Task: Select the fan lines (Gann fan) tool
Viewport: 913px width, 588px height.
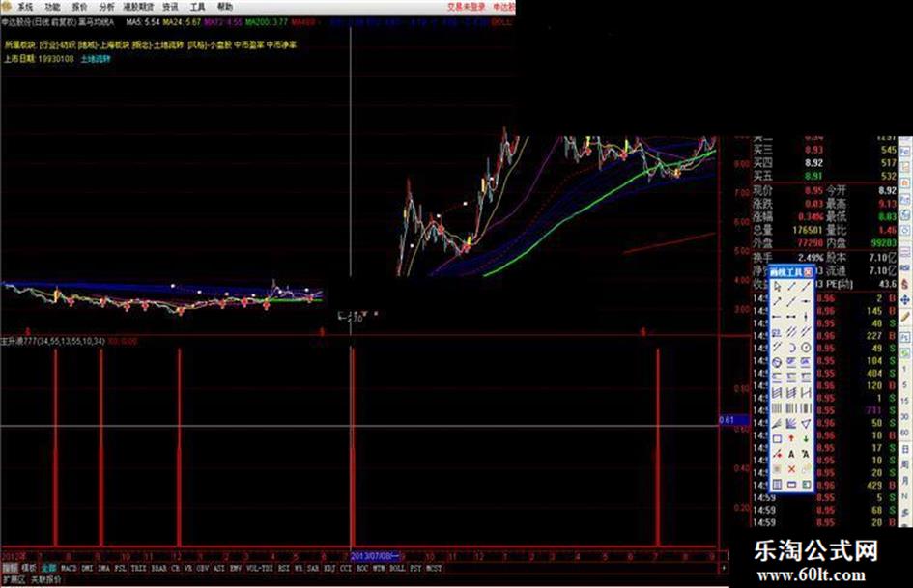Action: [x=791, y=423]
